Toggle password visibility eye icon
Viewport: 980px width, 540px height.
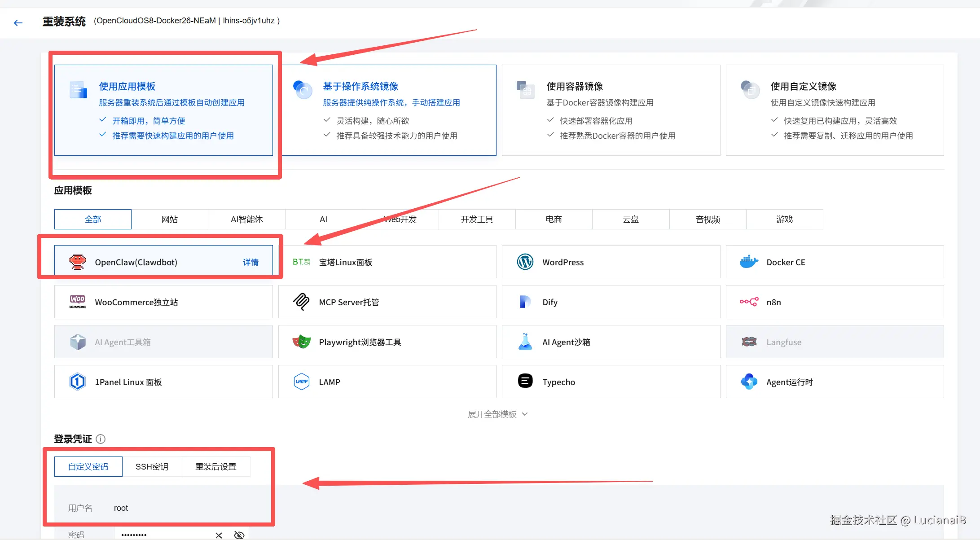pos(239,535)
